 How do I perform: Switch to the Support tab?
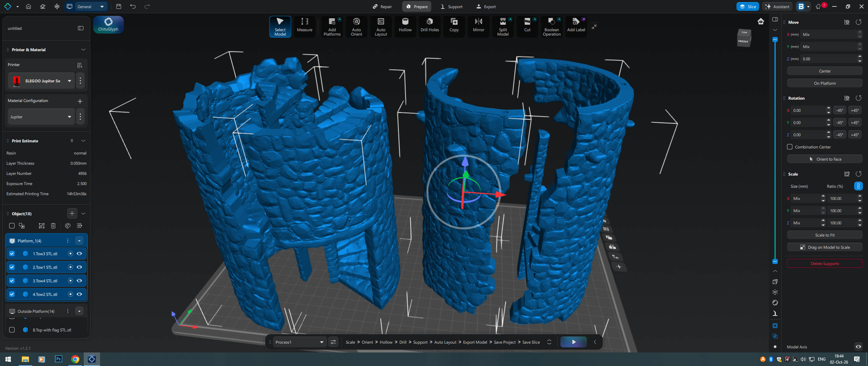tap(451, 6)
